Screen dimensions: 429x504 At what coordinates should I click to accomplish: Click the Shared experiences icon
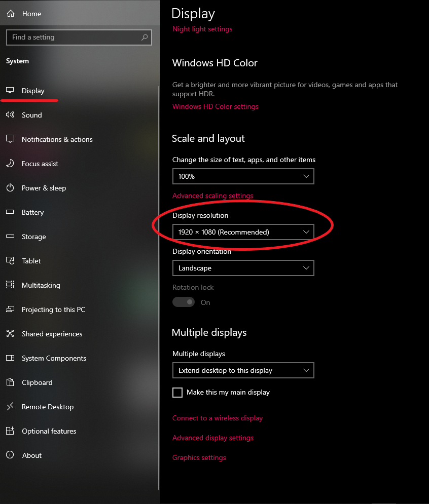click(x=10, y=333)
